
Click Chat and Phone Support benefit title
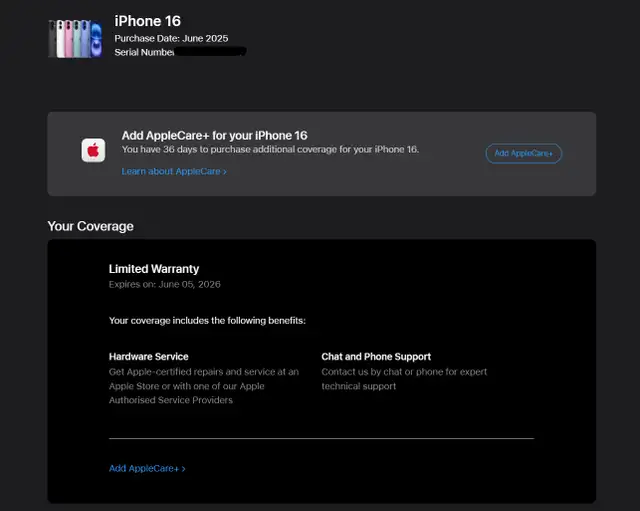point(376,357)
